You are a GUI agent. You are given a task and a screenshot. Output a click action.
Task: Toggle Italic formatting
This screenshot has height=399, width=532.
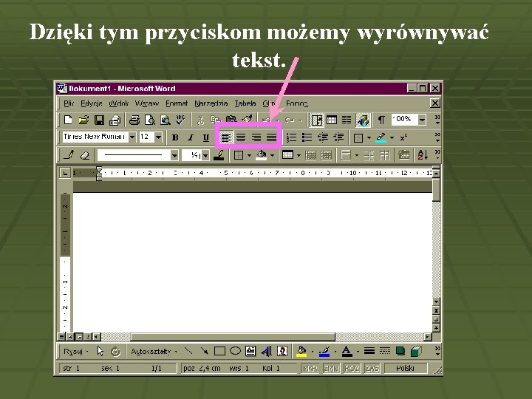point(191,137)
